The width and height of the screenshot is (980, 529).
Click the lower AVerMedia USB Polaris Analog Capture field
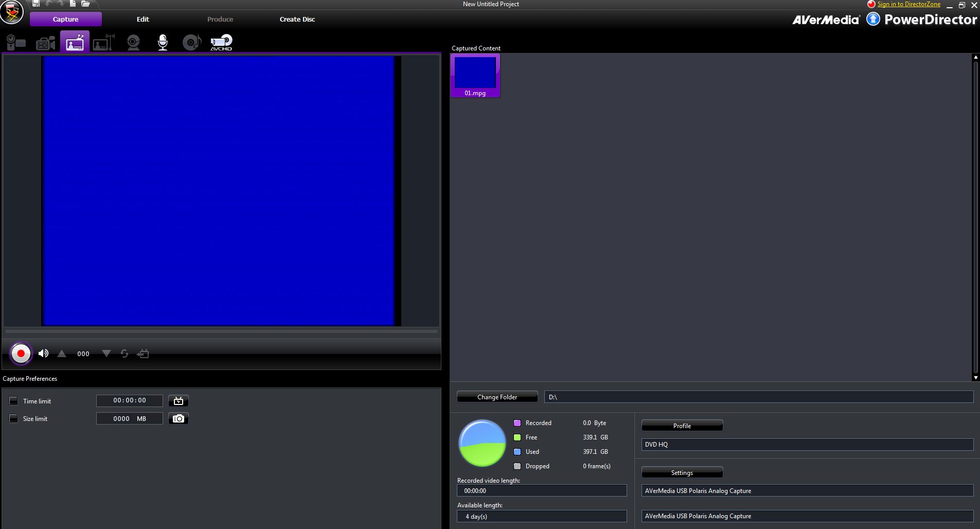point(807,516)
